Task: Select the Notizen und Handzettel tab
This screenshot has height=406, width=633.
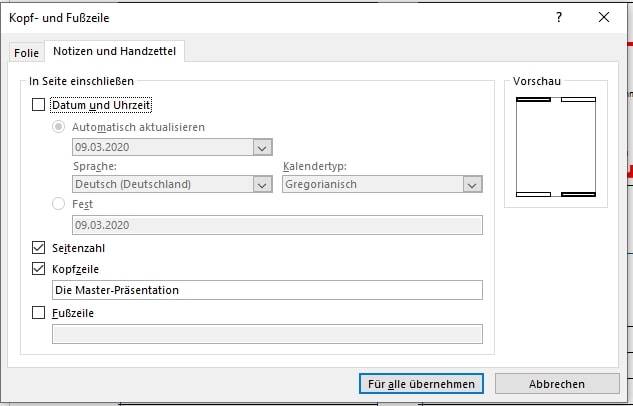Action: click(x=114, y=51)
